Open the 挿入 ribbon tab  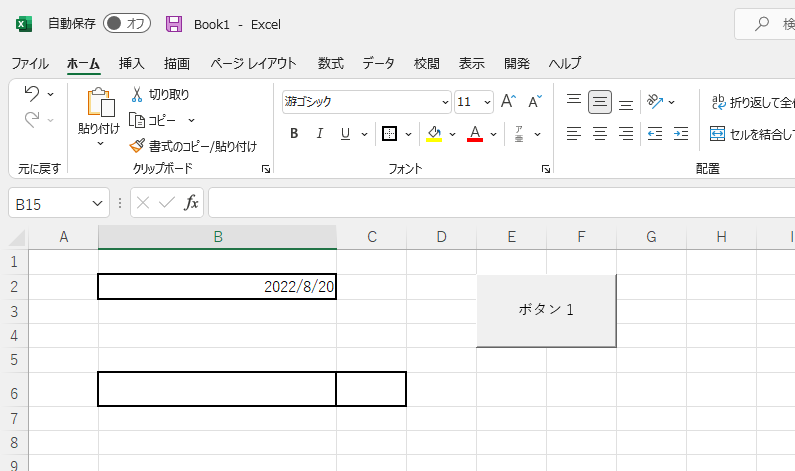(132, 63)
